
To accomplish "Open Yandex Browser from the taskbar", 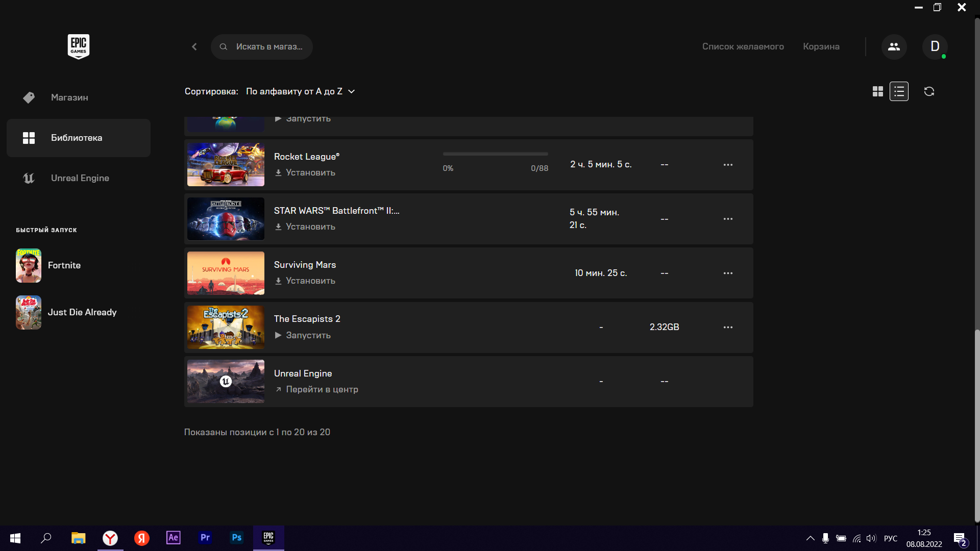I will [110, 538].
